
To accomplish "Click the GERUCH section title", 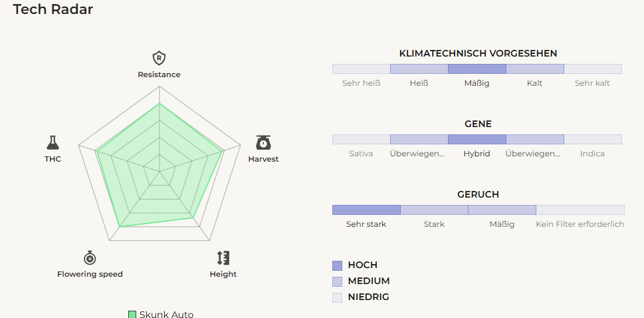I will pos(478,194).
